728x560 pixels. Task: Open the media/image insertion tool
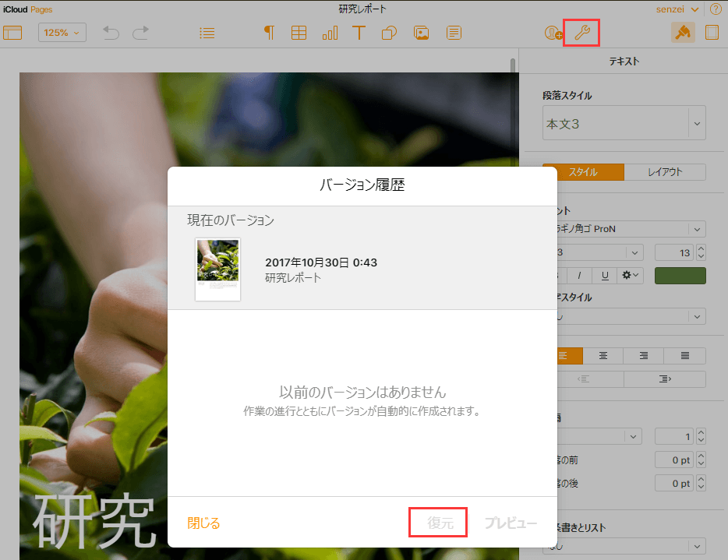click(x=421, y=33)
